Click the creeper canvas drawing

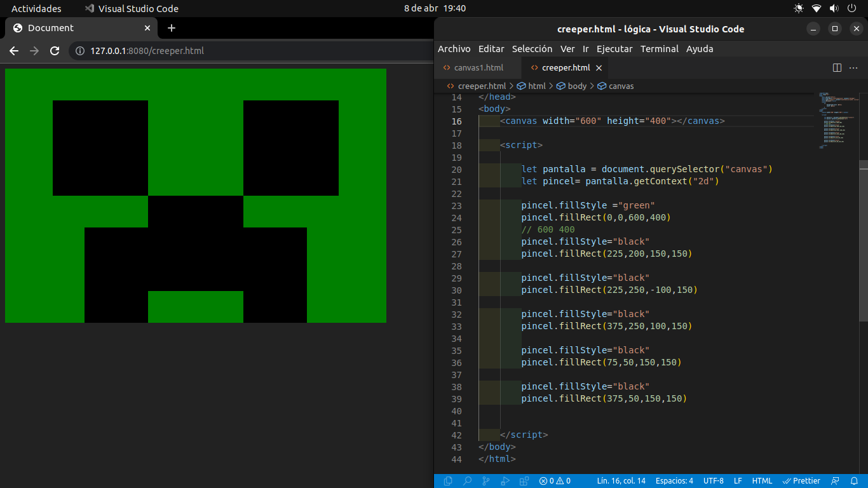pos(196,196)
